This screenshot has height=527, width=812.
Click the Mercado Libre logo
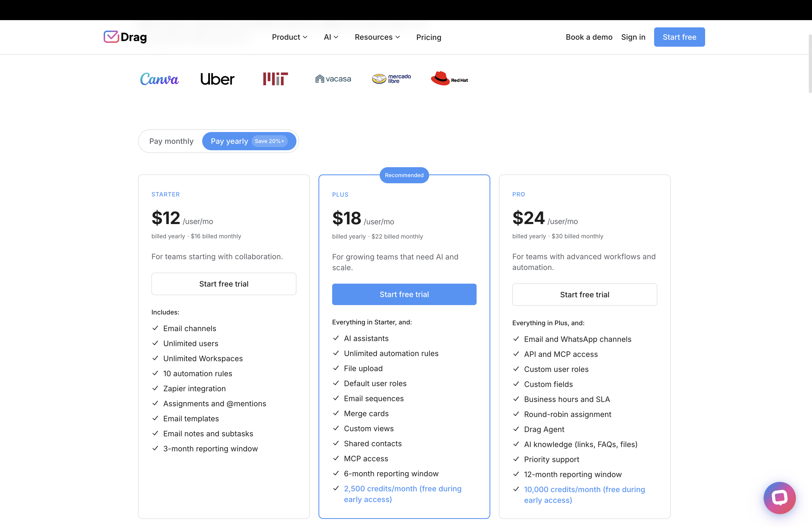coord(391,79)
